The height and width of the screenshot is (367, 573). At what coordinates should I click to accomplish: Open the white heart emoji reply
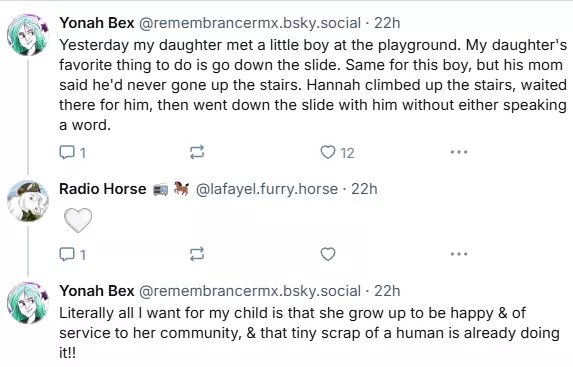pos(78,220)
